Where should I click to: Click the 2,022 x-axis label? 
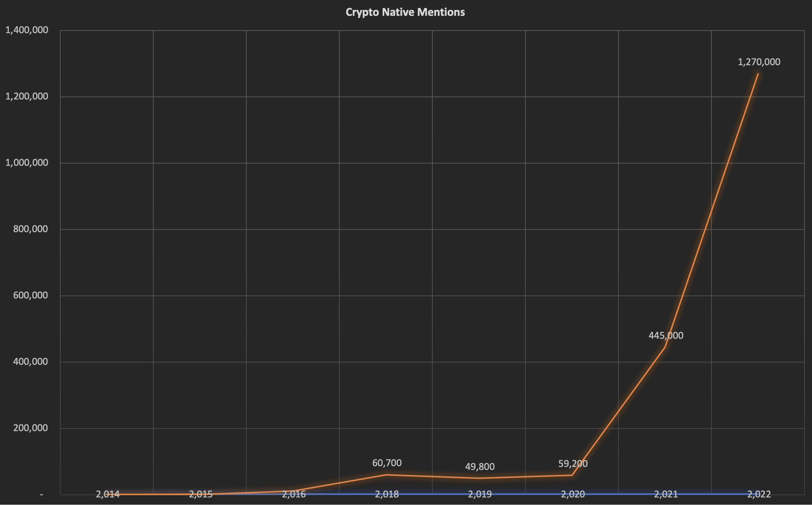coord(759,494)
